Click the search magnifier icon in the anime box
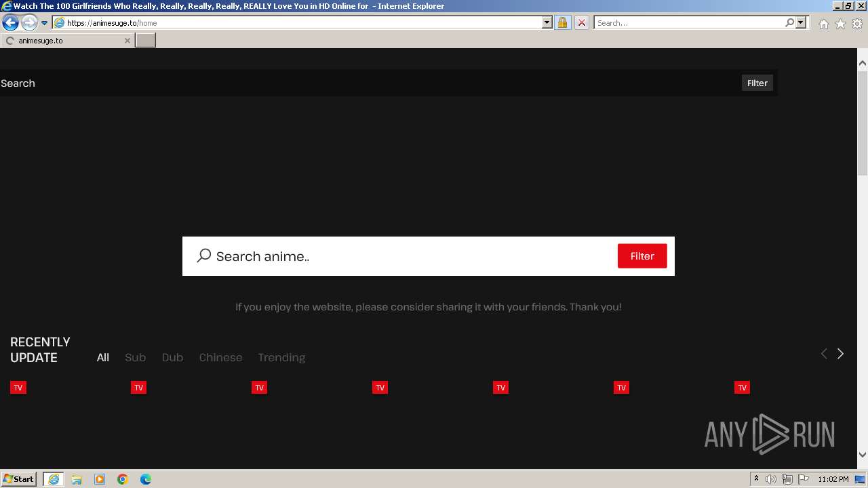 click(204, 256)
